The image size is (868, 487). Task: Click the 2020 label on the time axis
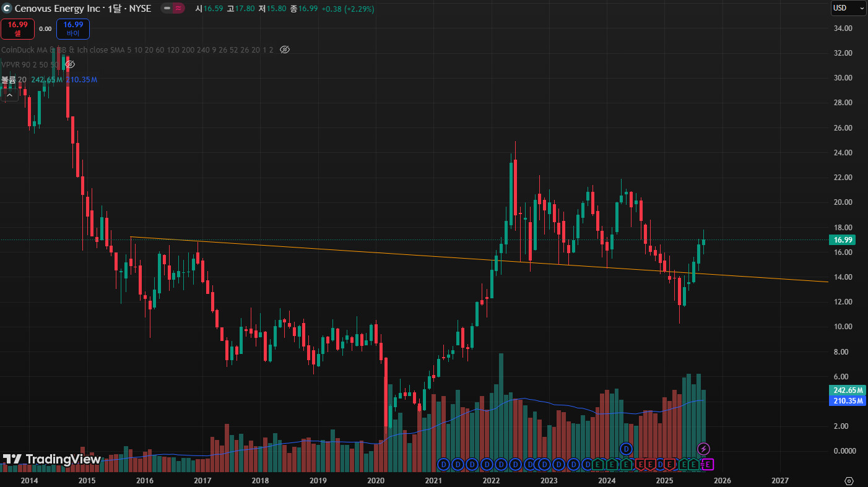pos(376,480)
